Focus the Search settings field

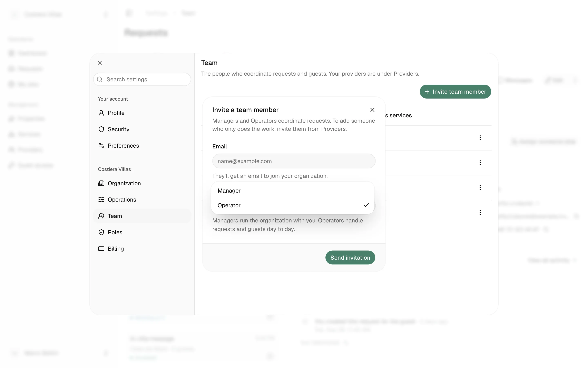[x=142, y=79]
